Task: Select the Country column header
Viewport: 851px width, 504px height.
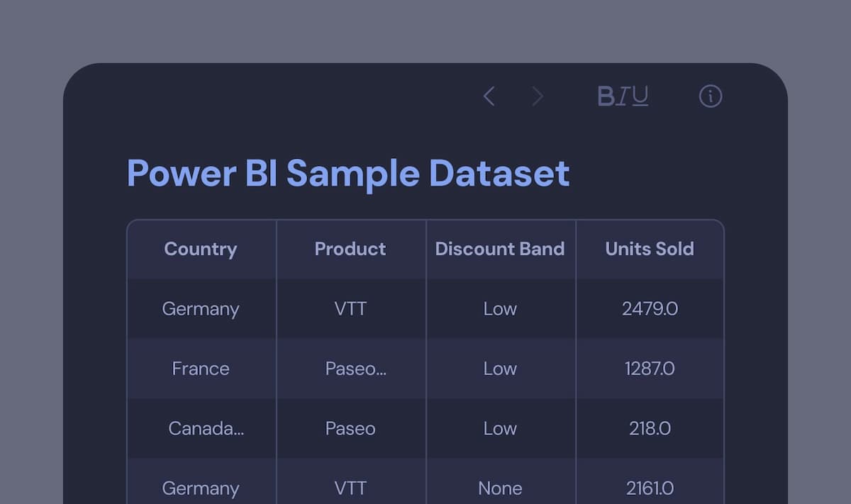Action: (x=201, y=249)
